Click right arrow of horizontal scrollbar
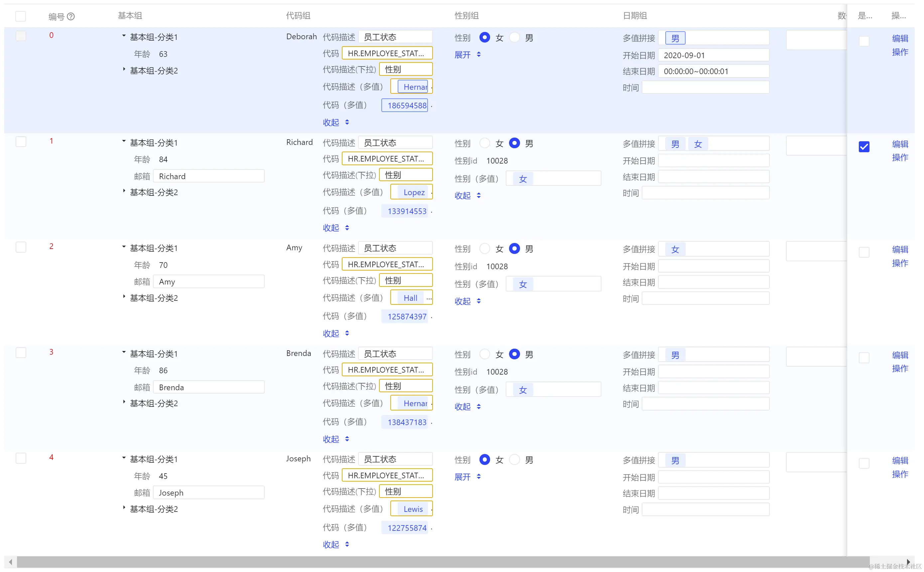Viewport: 924px width, 572px height. 908,562
